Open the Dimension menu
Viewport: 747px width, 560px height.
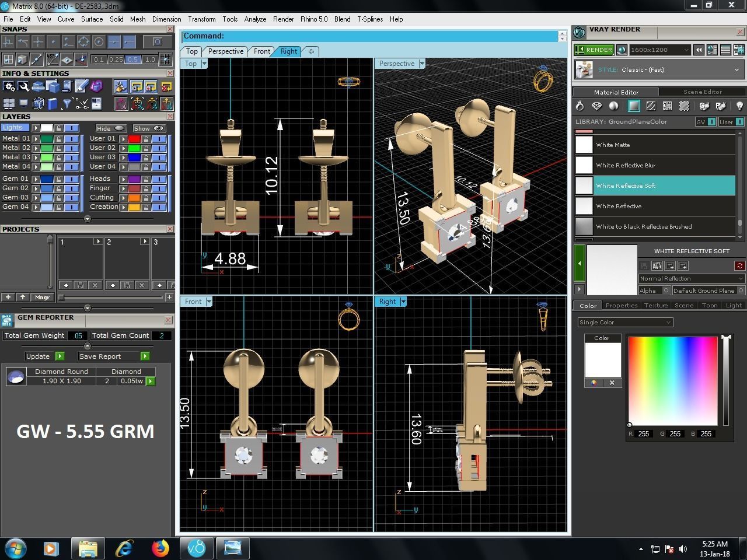click(166, 19)
